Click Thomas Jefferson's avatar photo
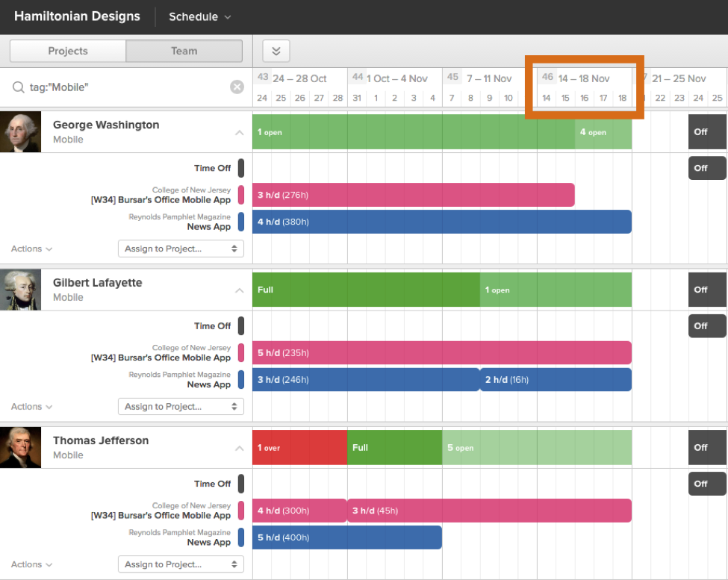This screenshot has width=728, height=580. point(20,447)
